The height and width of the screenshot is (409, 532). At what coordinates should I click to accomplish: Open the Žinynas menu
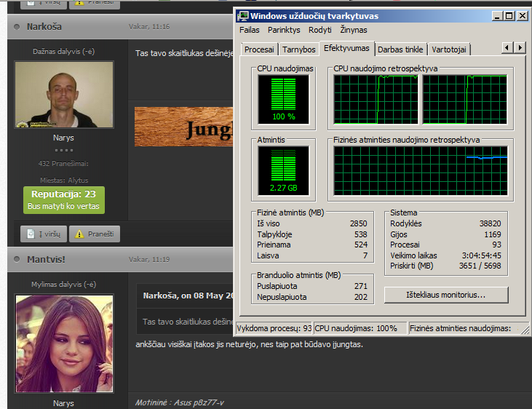(354, 30)
